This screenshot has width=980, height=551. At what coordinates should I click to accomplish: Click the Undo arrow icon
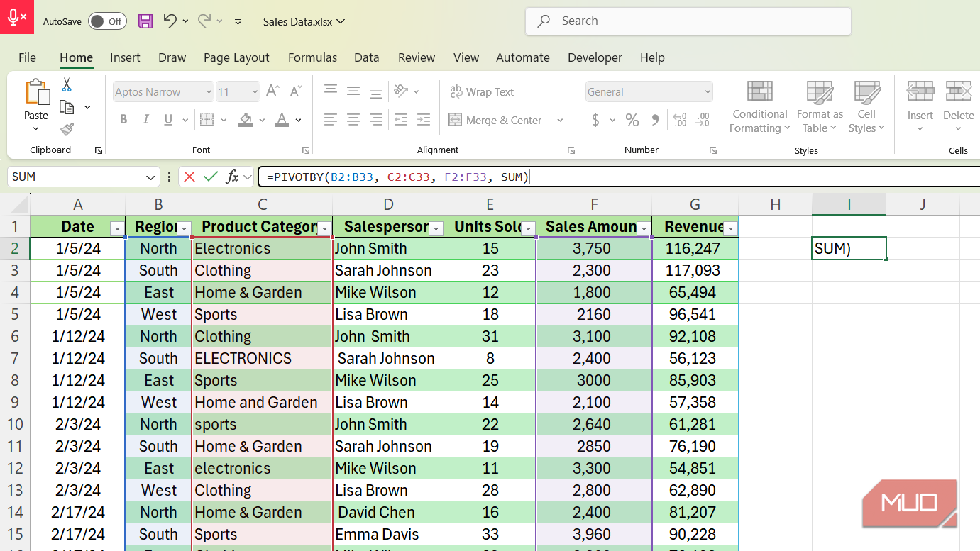tap(170, 21)
